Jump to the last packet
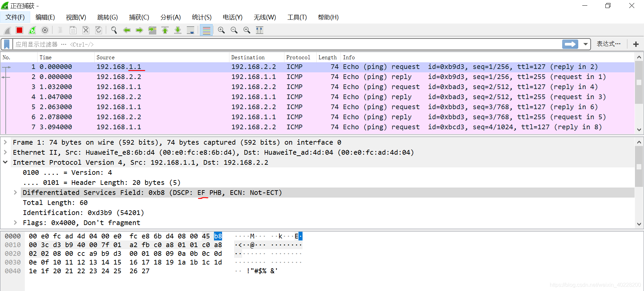This screenshot has width=644, height=291. [x=178, y=30]
